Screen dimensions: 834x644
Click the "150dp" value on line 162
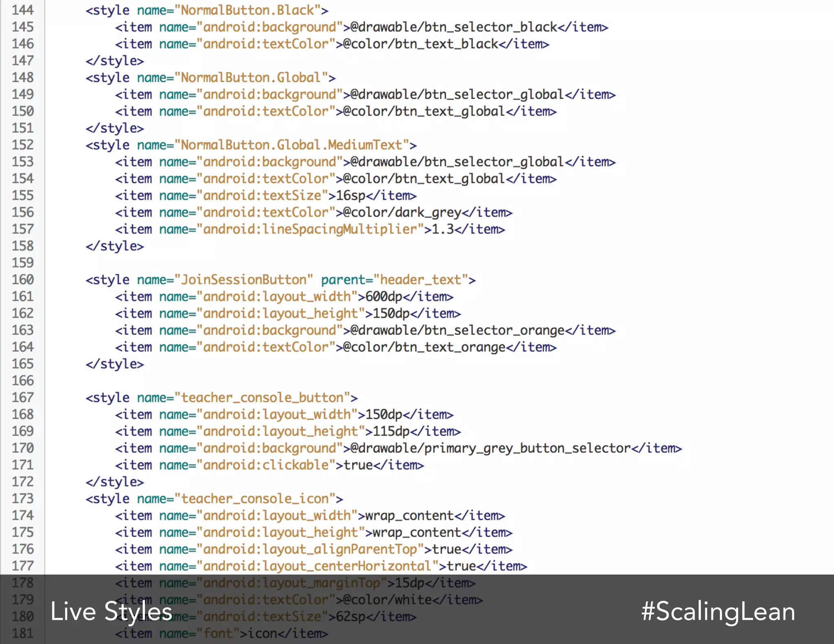click(x=391, y=313)
